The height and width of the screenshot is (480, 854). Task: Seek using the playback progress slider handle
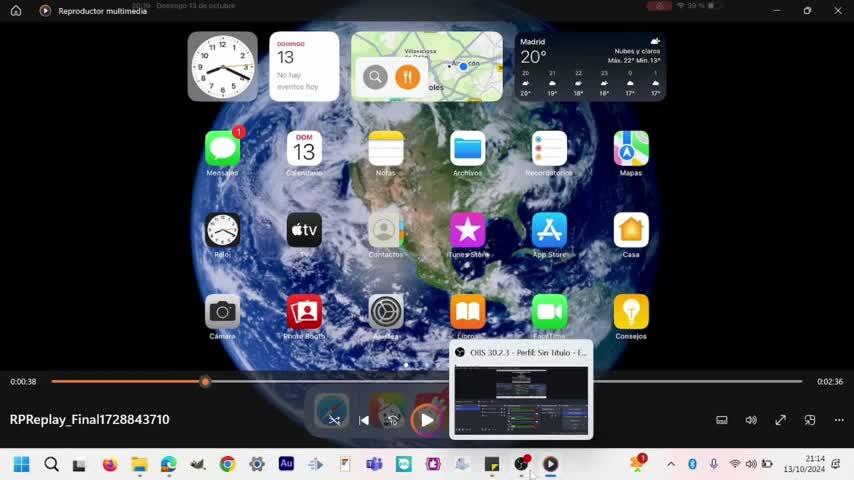click(205, 382)
